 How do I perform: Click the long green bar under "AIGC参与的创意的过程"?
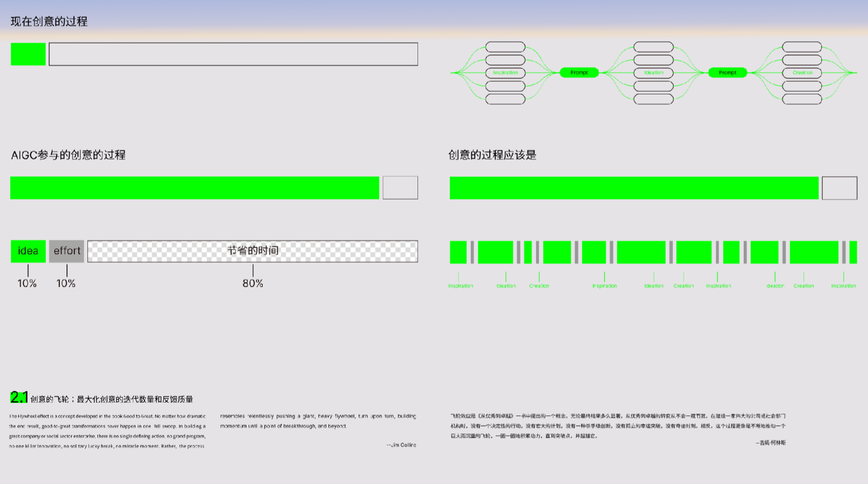click(x=195, y=188)
